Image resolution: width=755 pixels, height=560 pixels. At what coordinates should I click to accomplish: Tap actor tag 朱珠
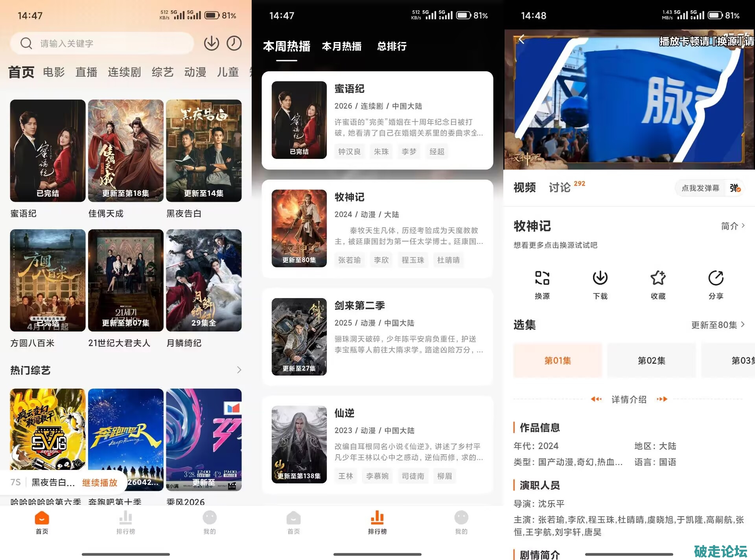click(x=381, y=151)
